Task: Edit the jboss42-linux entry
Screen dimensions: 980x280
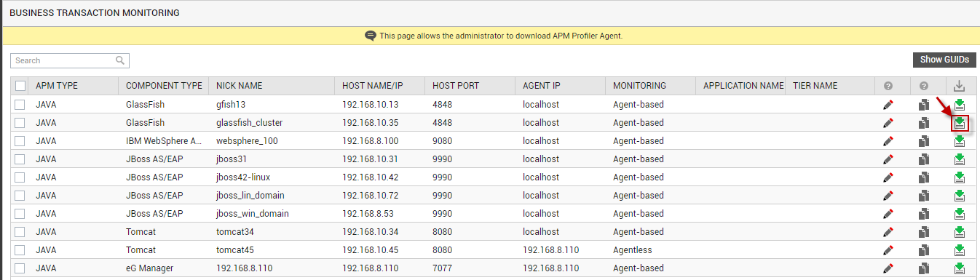Action: (x=888, y=177)
